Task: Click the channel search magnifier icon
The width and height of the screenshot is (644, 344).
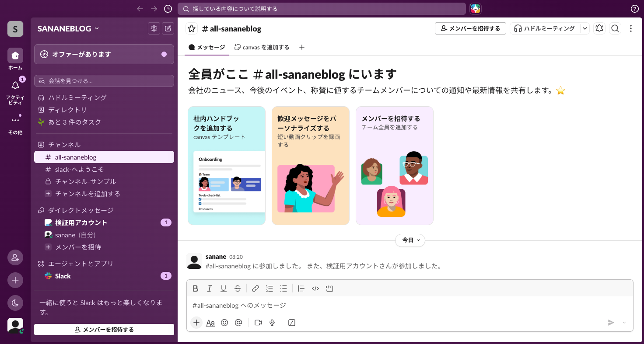Action: coord(615,28)
